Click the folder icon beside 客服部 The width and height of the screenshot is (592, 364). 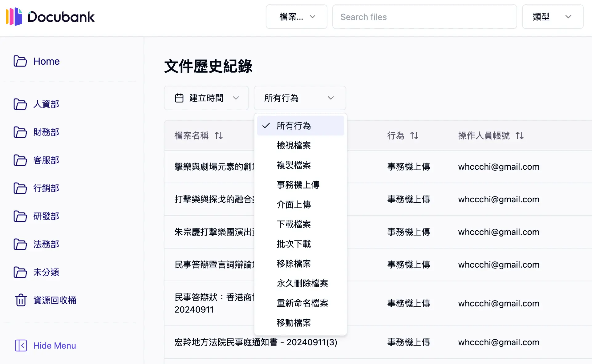[20, 160]
